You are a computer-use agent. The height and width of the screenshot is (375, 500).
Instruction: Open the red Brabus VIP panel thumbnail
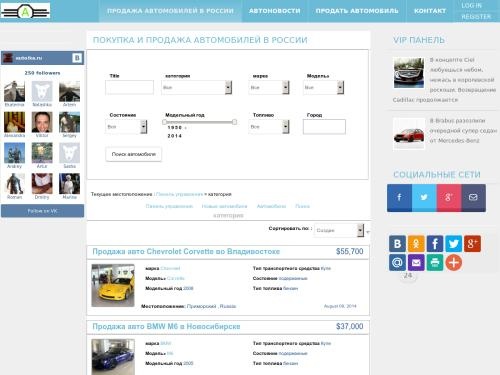(409, 134)
